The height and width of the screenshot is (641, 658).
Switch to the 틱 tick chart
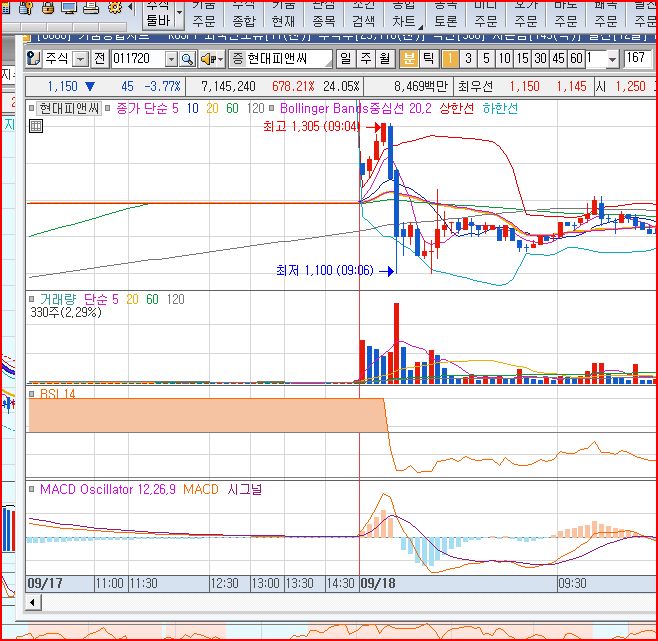tap(428, 59)
